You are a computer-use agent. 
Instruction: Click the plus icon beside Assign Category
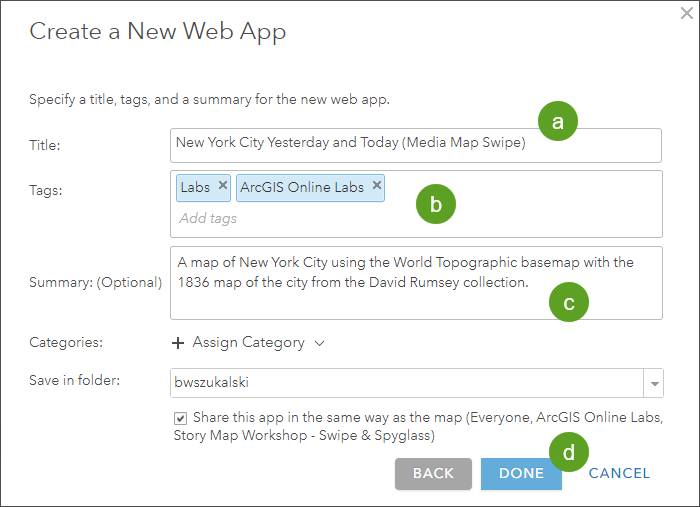[178, 343]
